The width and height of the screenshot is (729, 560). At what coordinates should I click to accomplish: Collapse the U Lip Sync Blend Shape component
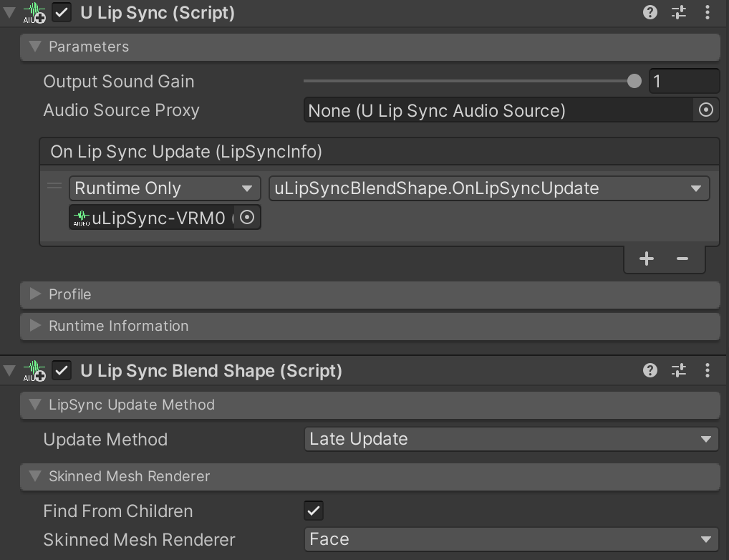click(9, 371)
